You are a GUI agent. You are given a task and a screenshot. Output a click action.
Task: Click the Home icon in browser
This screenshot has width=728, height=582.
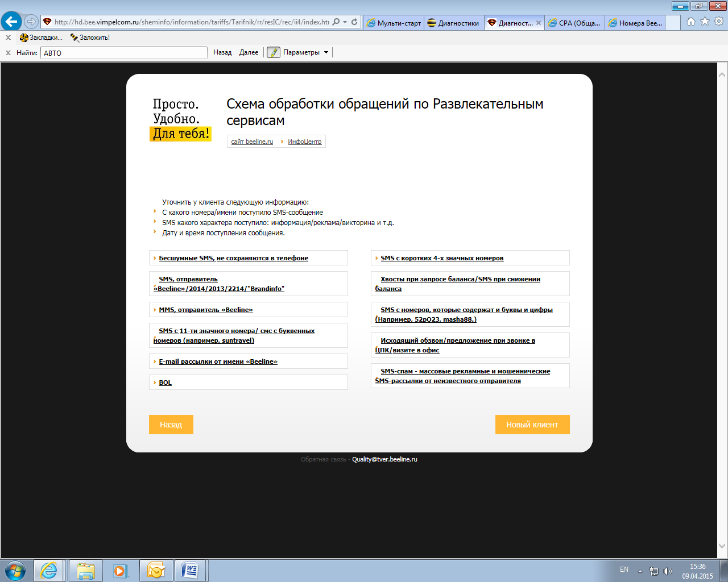coord(691,22)
